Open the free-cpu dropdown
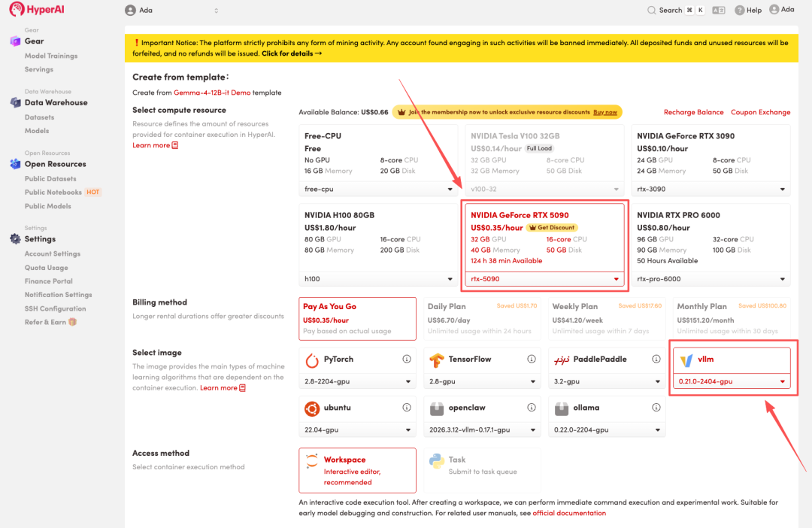The width and height of the screenshot is (812, 528). tap(378, 189)
